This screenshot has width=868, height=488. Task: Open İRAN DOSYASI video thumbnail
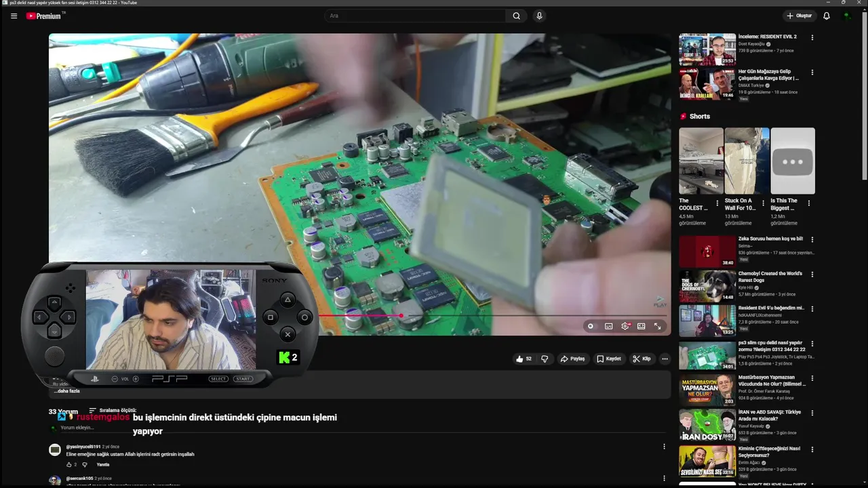coord(707,425)
